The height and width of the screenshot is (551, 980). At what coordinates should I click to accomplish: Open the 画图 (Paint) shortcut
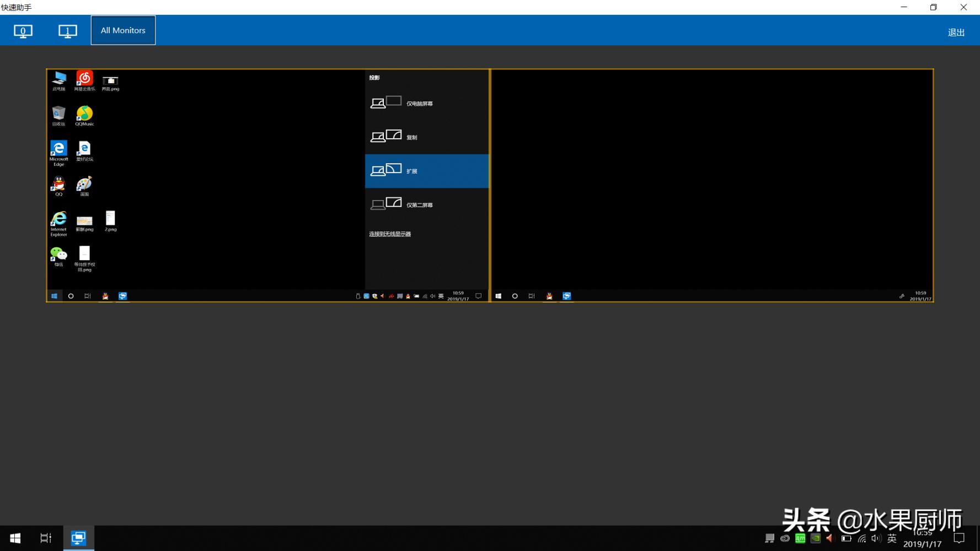click(84, 184)
